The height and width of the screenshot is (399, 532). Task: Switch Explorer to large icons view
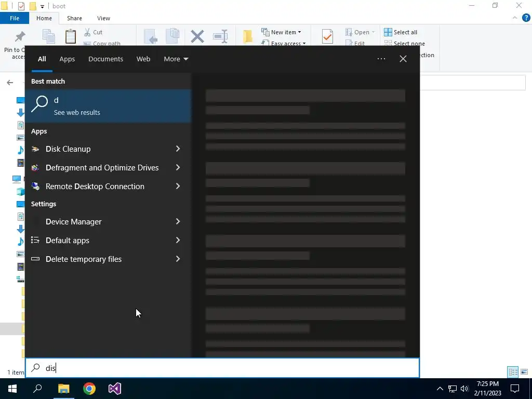click(x=524, y=372)
